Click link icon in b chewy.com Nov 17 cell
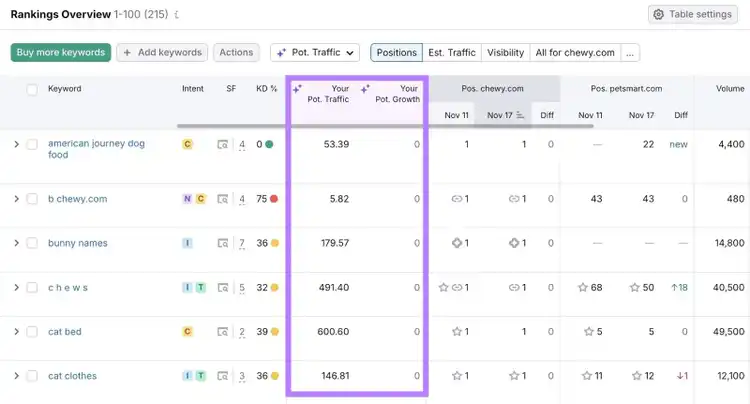Image resolution: width=750 pixels, height=404 pixels. tap(514, 199)
